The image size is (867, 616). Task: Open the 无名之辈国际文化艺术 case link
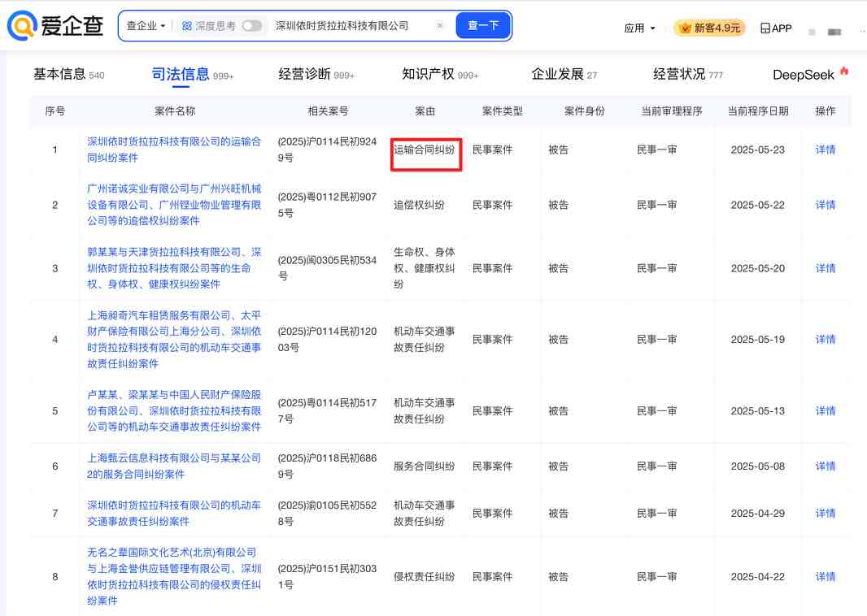[174, 576]
